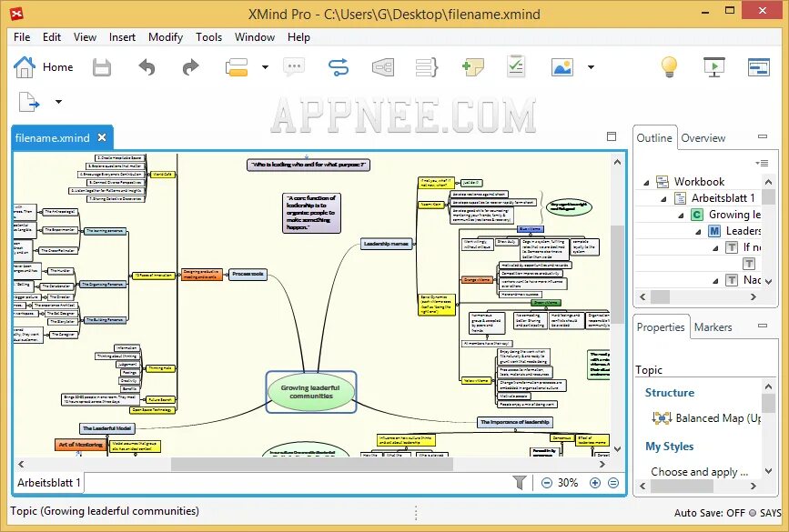789x532 pixels.
Task: Redo the last action
Action: [x=191, y=67]
